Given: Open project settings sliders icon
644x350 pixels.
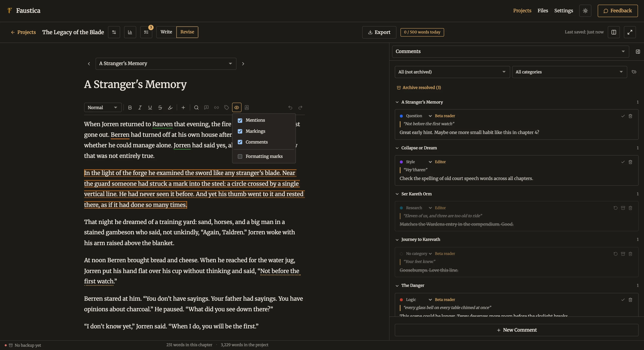Looking at the screenshot, I should click(x=114, y=32).
